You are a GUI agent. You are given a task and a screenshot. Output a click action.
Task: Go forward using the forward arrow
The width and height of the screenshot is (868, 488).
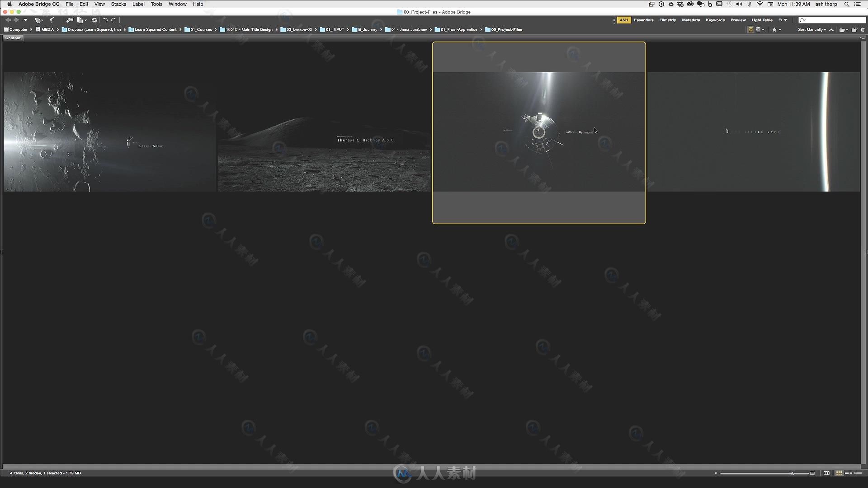16,20
